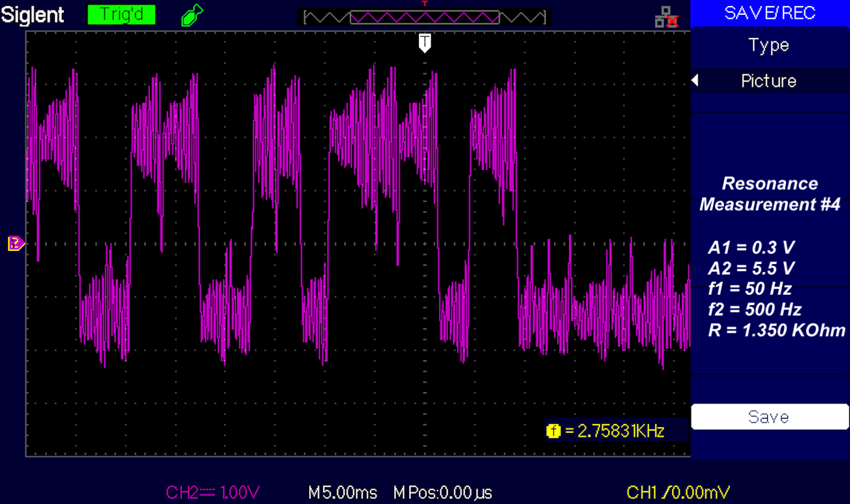Click the white trigger position T marker
This screenshot has height=504, width=850.
click(425, 43)
